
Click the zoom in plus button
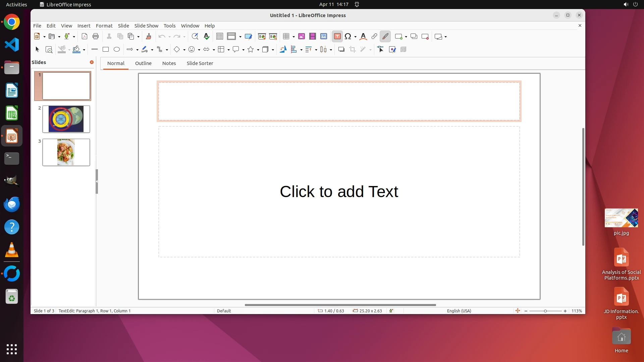565,311
